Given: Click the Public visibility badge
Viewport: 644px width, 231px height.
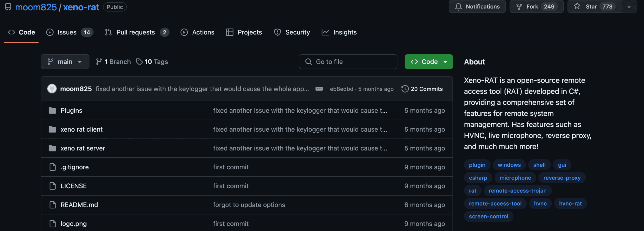Looking at the screenshot, I should point(115,7).
